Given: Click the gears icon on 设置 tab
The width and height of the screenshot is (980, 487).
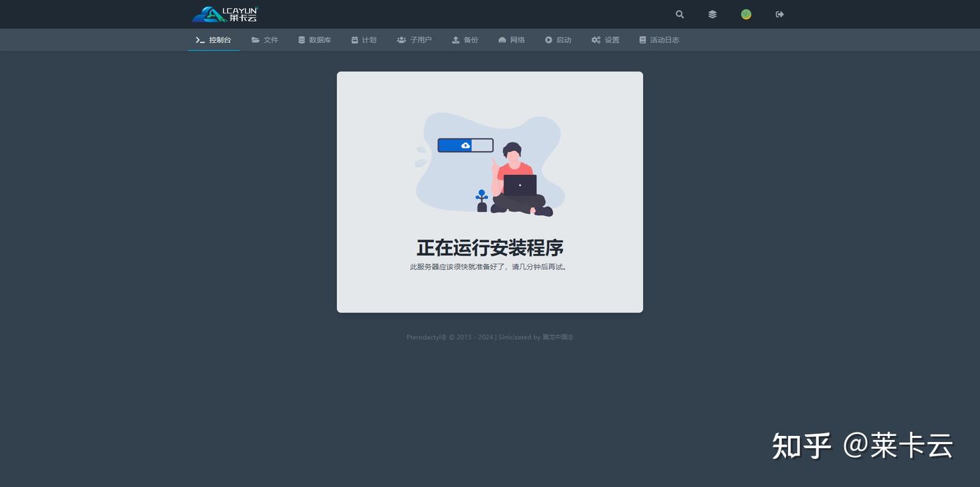Looking at the screenshot, I should [596, 40].
